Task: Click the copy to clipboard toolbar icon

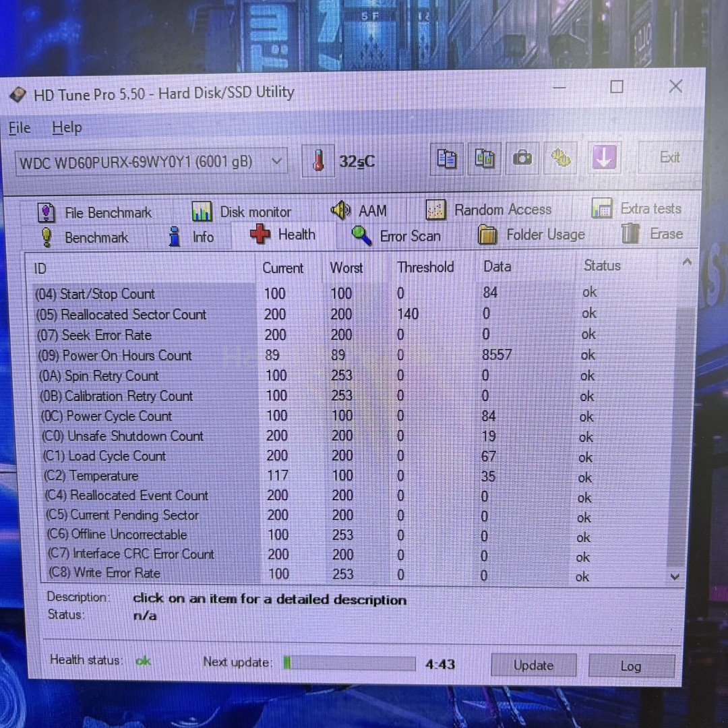Action: point(447,159)
